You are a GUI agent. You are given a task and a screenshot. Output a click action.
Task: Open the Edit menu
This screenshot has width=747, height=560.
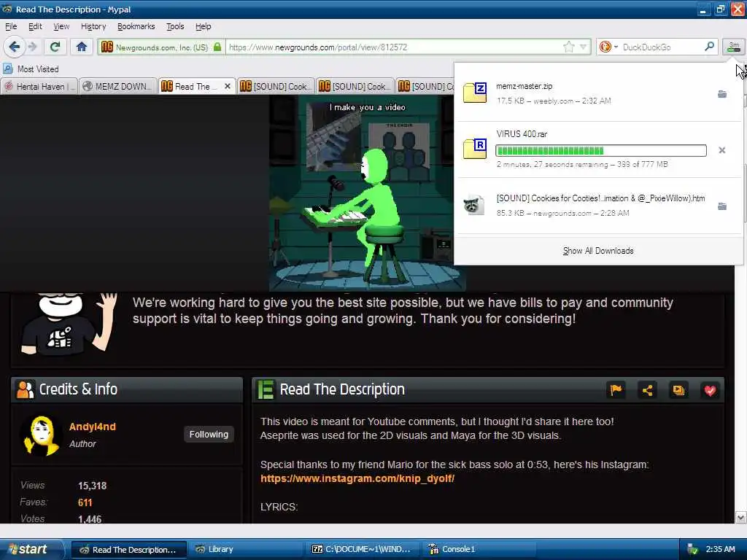click(x=35, y=26)
